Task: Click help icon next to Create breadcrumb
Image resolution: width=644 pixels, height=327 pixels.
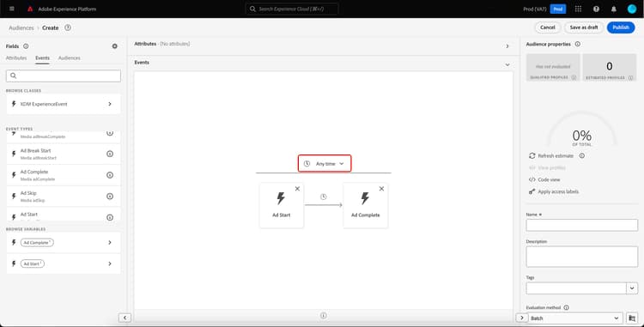Action: coord(68,27)
